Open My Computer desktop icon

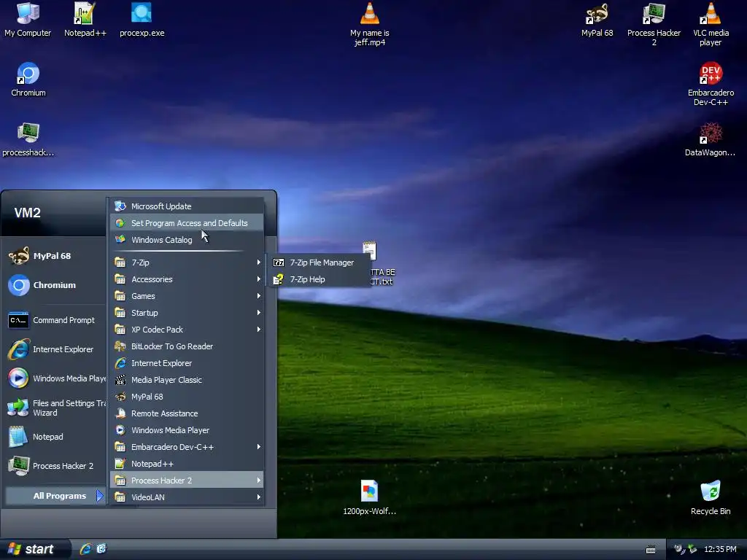pyautogui.click(x=28, y=20)
